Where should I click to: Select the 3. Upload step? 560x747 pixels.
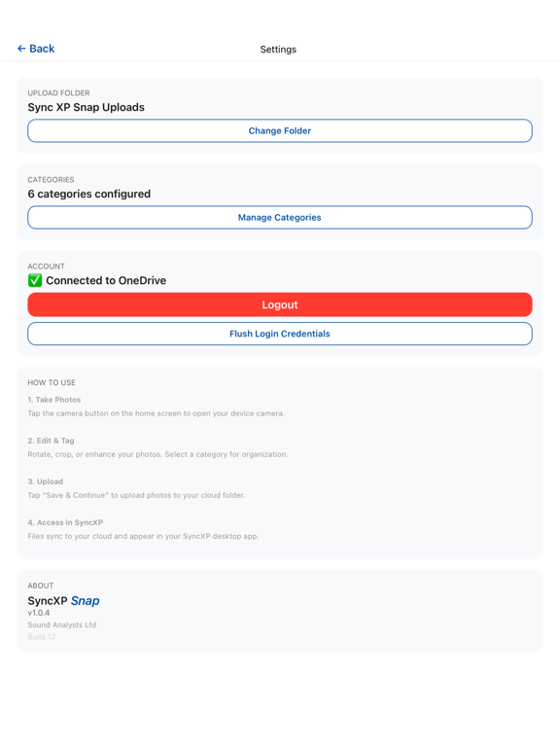[46, 481]
